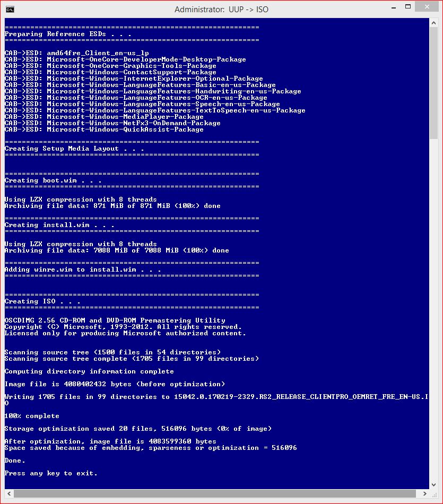
Task: Click the vertical scrollbar up arrow
Action: pyautogui.click(x=433, y=23)
